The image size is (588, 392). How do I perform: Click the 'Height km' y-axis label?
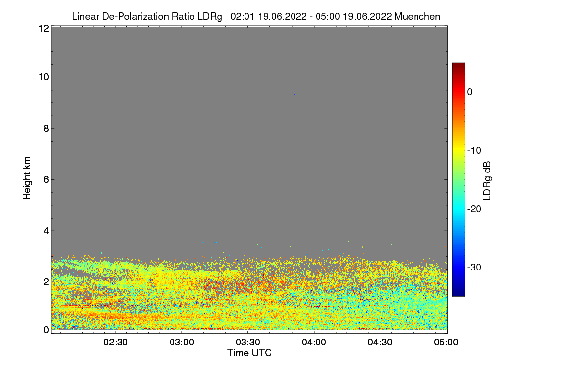click(x=27, y=178)
